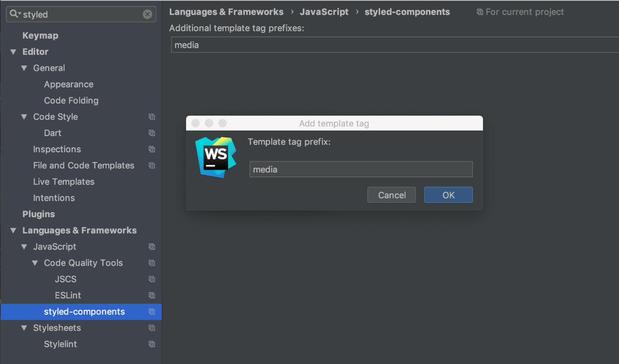Open Inspections settings
This screenshot has height=364, width=619.
click(57, 149)
